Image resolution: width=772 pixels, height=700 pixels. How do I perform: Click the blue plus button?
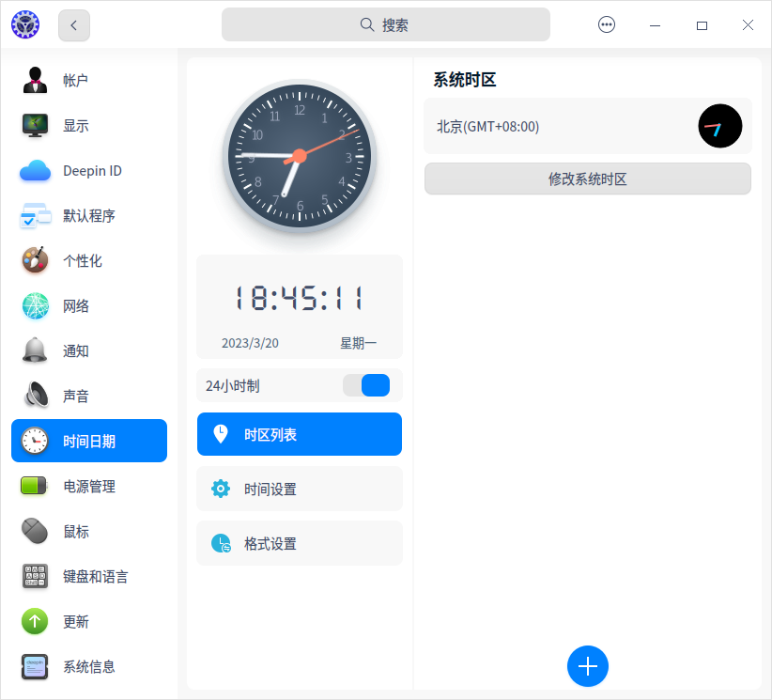coord(587,666)
